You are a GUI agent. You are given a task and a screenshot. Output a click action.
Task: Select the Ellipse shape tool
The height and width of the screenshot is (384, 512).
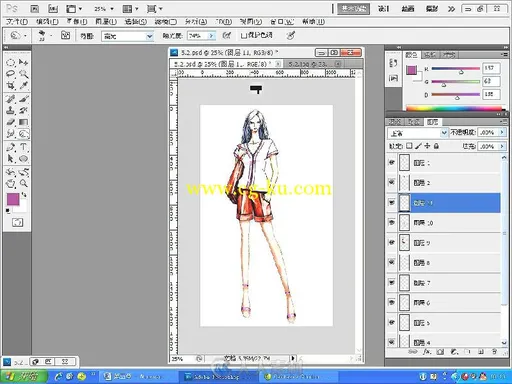[23, 159]
